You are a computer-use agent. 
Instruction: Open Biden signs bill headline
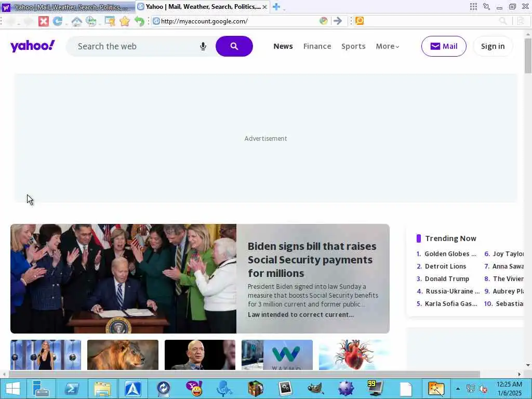tap(312, 260)
